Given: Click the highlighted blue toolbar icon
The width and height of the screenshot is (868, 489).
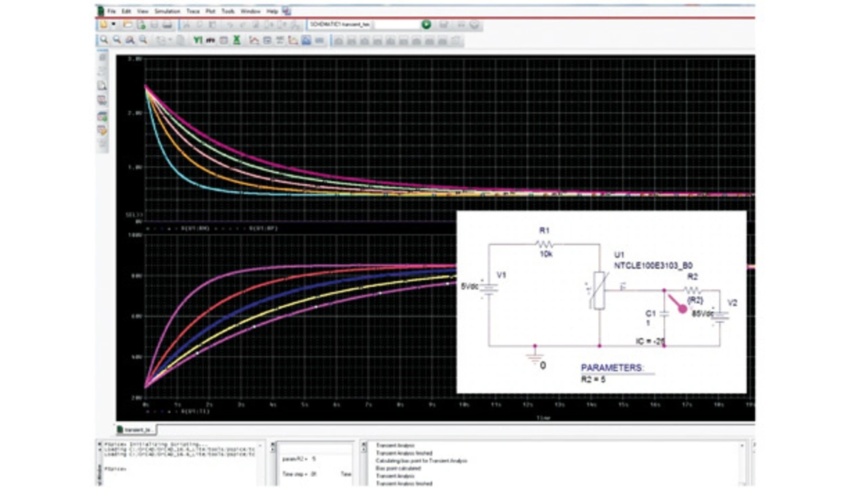Looking at the screenshot, I should [x=306, y=41].
